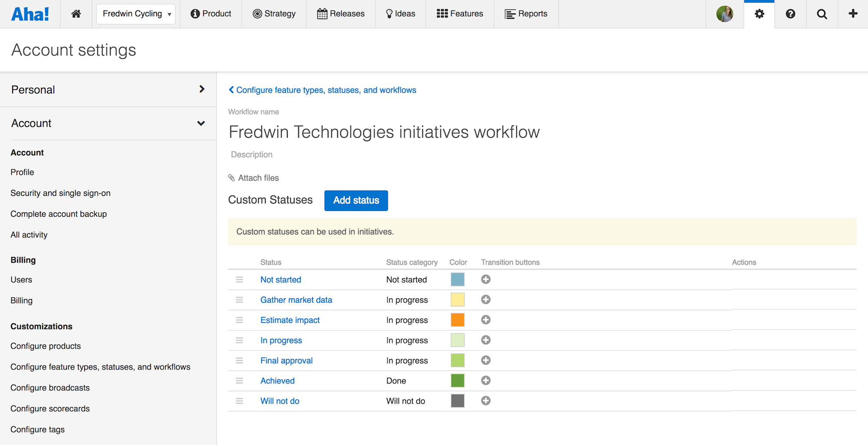The height and width of the screenshot is (445, 868).
Task: Click drag handle of Achieved row
Action: [239, 381]
